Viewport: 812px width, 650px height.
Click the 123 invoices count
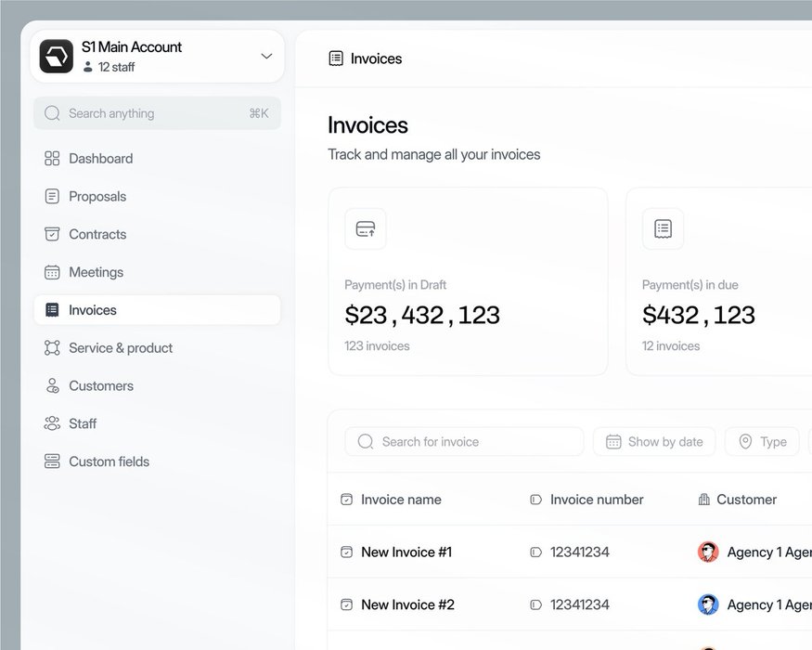coord(377,345)
